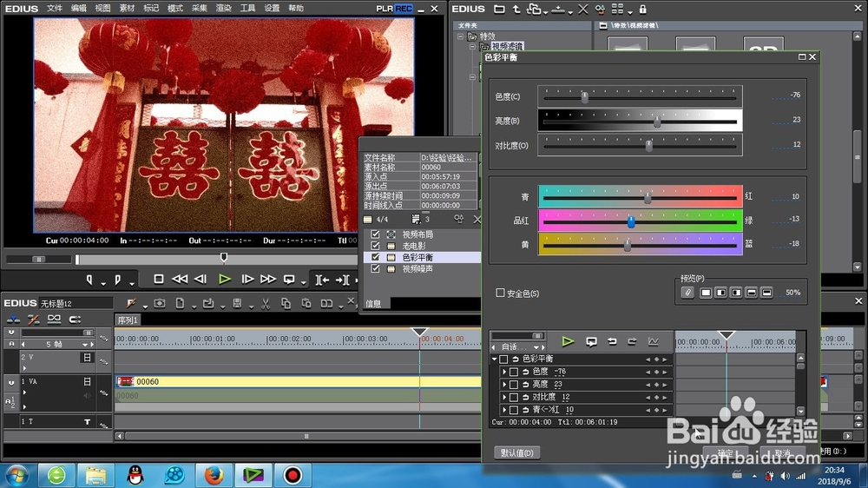The height and width of the screenshot is (488, 868).
Task: Click the New sequence page icon
Action: coord(180,303)
